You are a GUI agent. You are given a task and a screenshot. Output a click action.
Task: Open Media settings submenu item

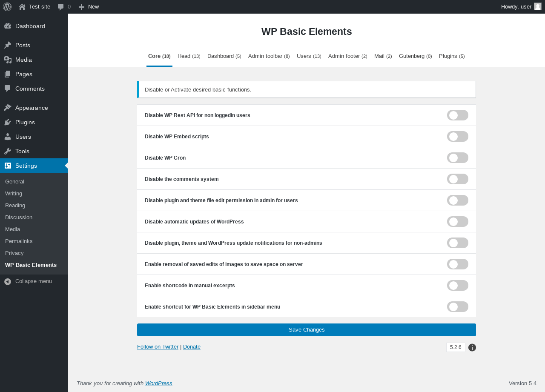tap(34, 229)
